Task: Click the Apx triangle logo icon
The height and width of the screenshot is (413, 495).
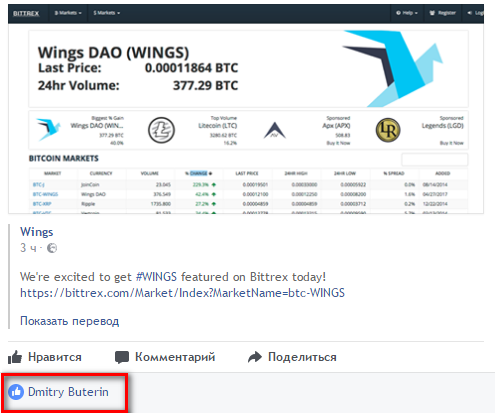Action: coord(275,130)
